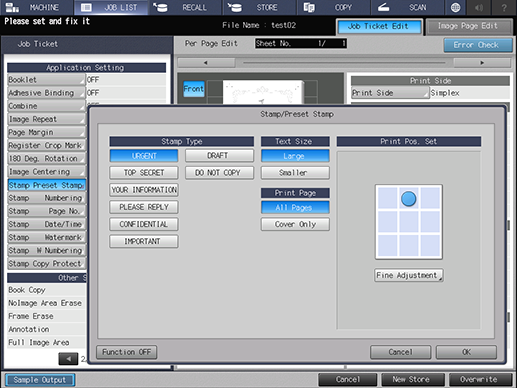Click the sheet navigation slider bar
This screenshot has width=517, height=388.
tap(344, 63)
